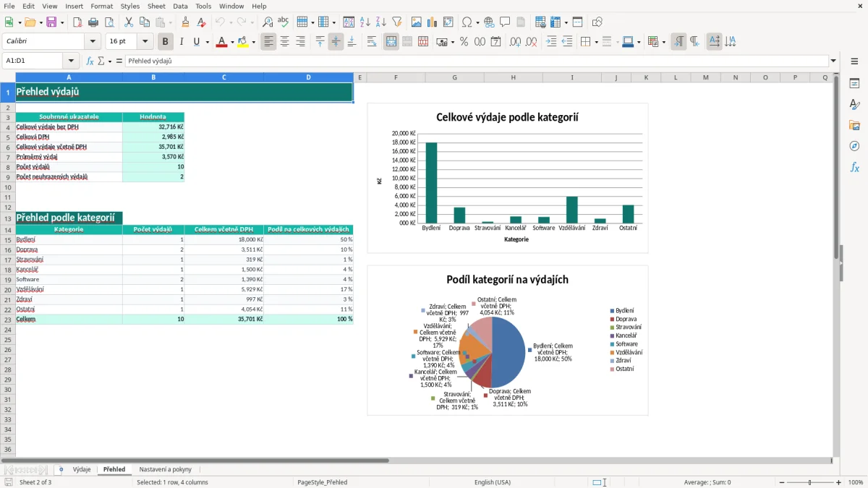
Task: Add a decimal place
Action: click(515, 42)
